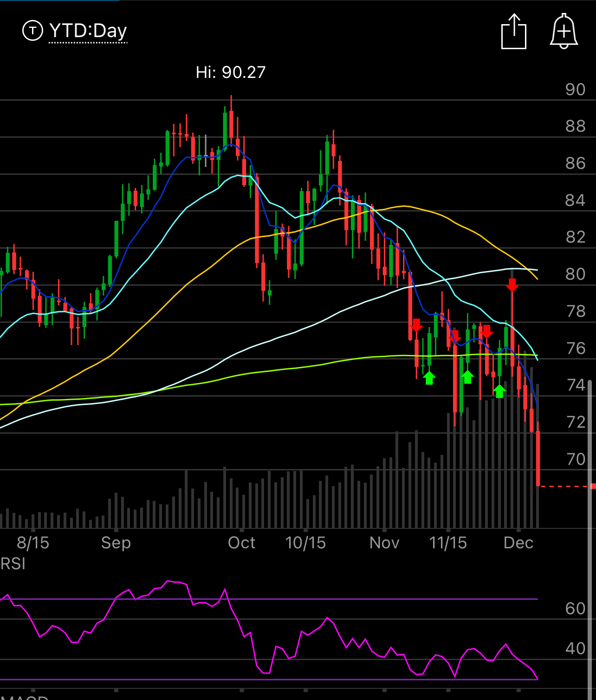Select the RSI indicator label
Screen dimensions: 596x700
click(13, 564)
